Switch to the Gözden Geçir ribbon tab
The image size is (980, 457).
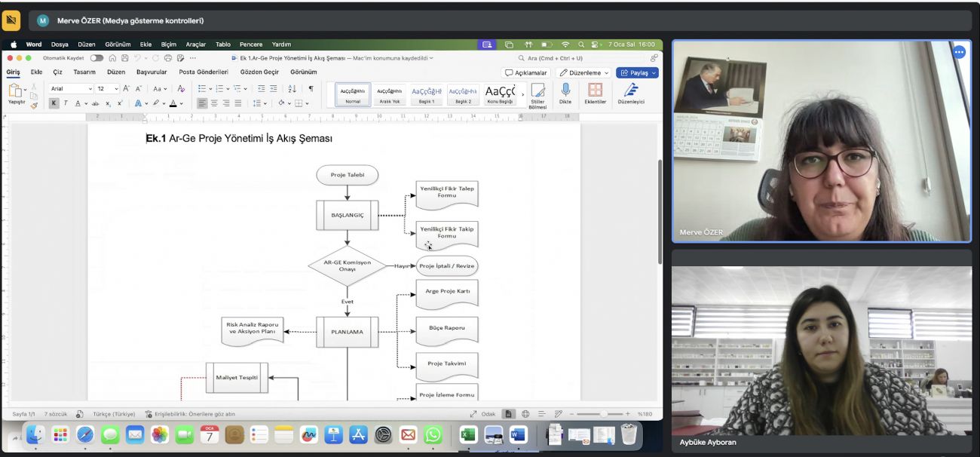click(x=259, y=72)
